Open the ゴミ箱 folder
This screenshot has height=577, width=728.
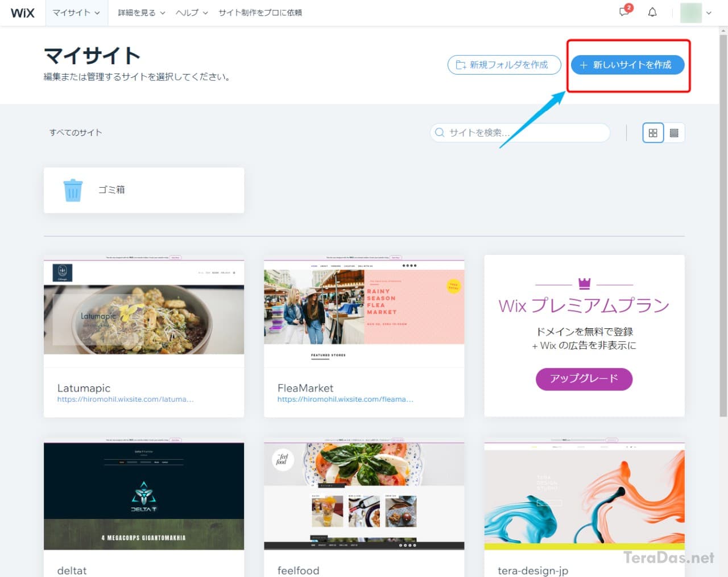click(144, 190)
